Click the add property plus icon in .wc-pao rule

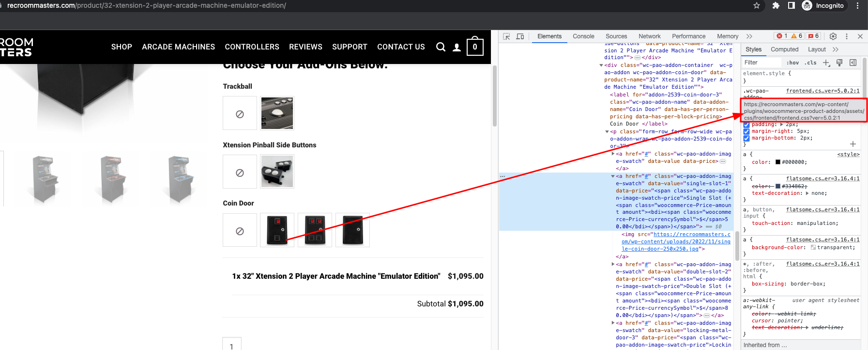point(853,144)
